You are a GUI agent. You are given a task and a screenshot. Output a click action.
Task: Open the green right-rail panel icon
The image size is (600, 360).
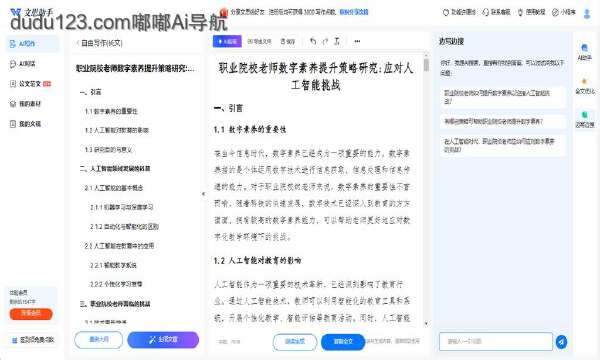585,119
